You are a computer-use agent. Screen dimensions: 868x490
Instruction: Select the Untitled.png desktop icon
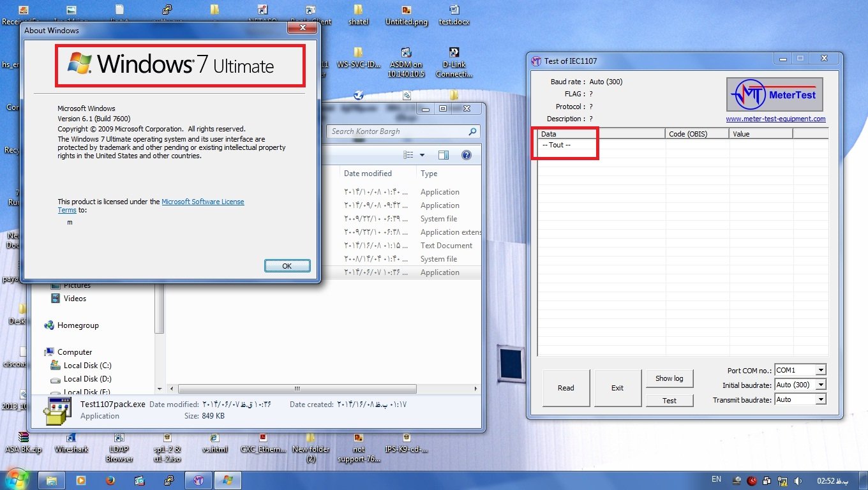pos(407,15)
